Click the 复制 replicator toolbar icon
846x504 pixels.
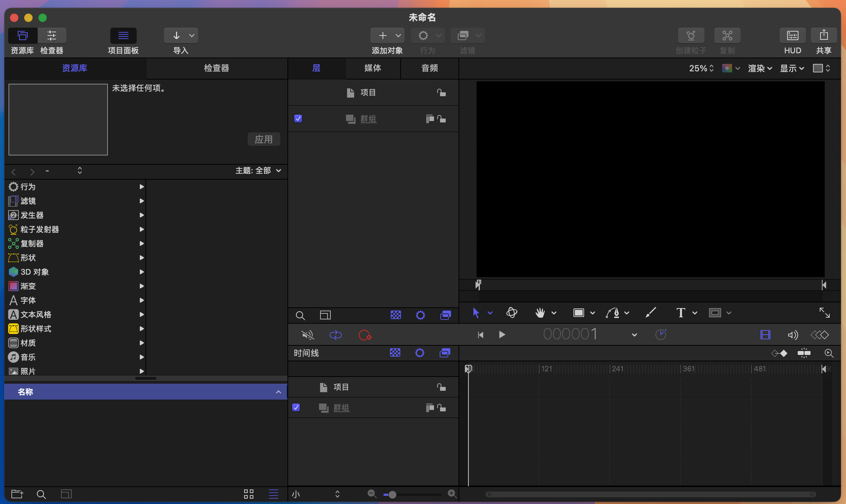(x=727, y=35)
